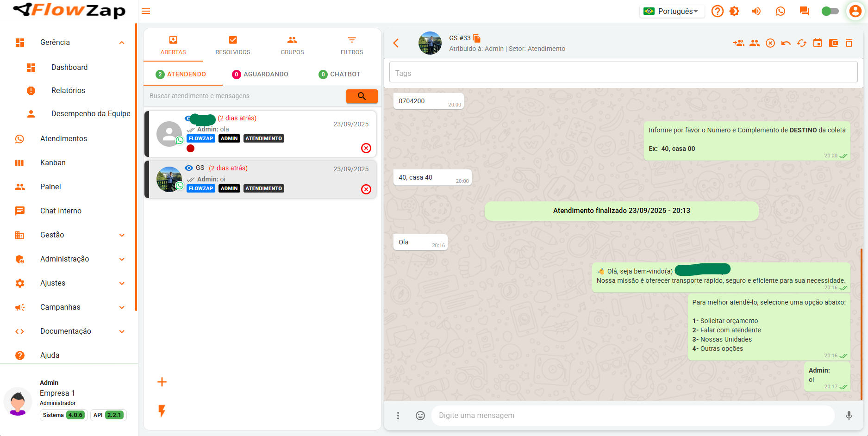This screenshot has height=436, width=868.
Task: Open the emoji picker in message bar
Action: tap(420, 416)
